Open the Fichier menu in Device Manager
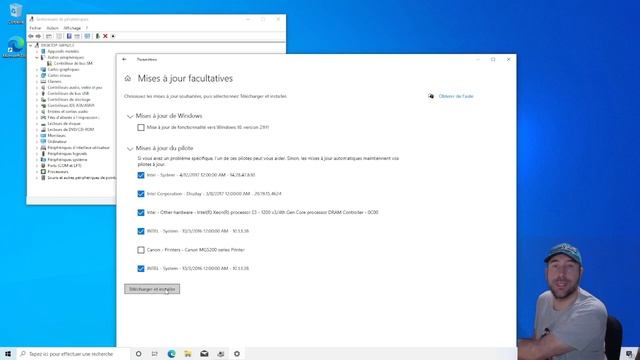This screenshot has height=360, width=640. click(36, 28)
